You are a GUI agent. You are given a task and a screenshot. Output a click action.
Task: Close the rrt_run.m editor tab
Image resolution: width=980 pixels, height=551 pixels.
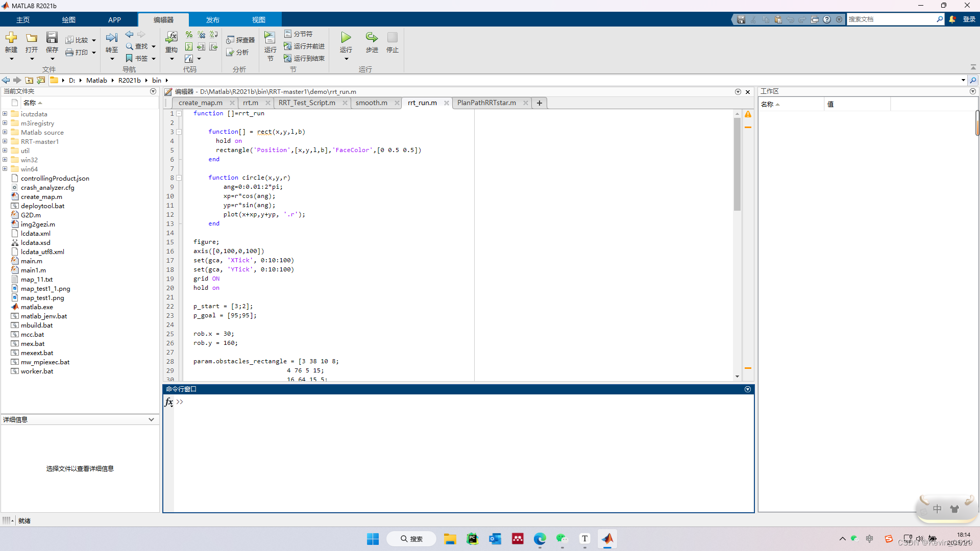pos(447,103)
